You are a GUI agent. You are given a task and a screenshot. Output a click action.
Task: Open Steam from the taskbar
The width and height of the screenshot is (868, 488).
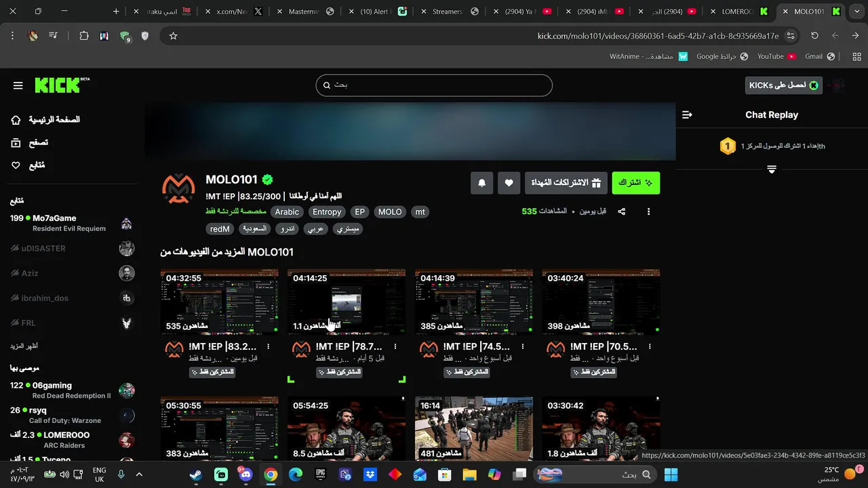[x=195, y=474]
